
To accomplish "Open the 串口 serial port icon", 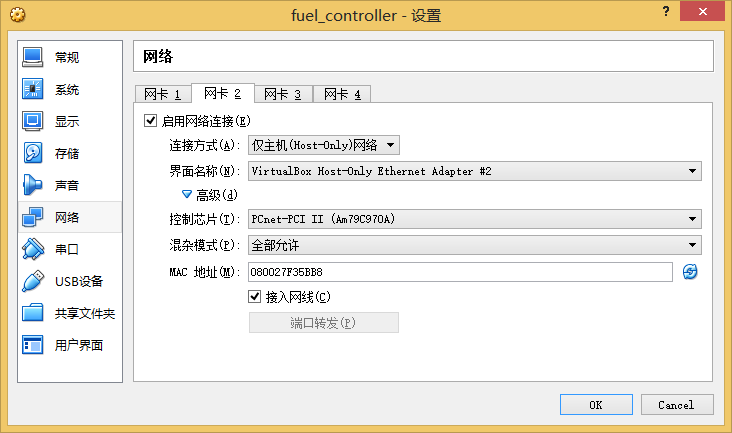I will pyautogui.click(x=33, y=249).
